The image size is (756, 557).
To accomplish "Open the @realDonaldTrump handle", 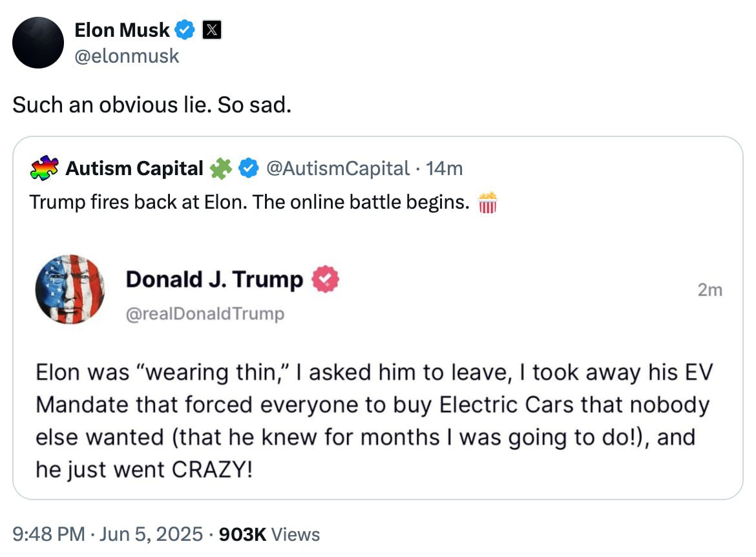I will point(205,314).
